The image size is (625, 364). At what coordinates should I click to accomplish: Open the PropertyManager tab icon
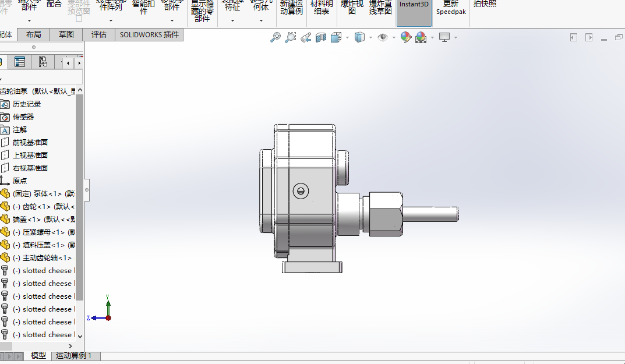tap(20, 62)
